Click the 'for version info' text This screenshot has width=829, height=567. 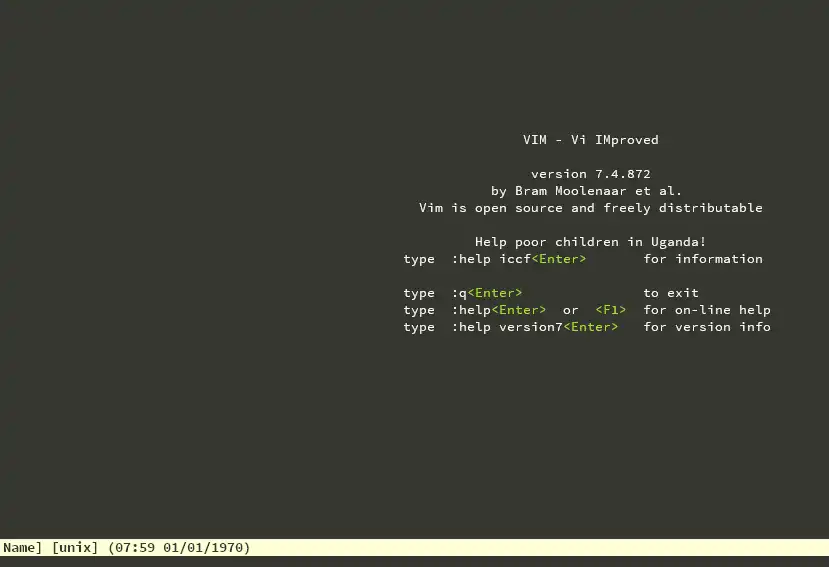click(707, 327)
